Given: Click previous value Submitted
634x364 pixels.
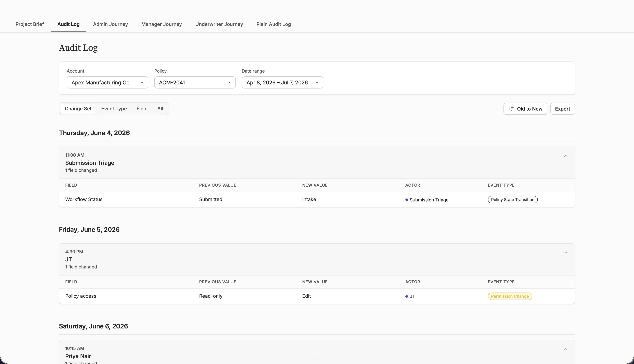Looking at the screenshot, I should 210,200.
